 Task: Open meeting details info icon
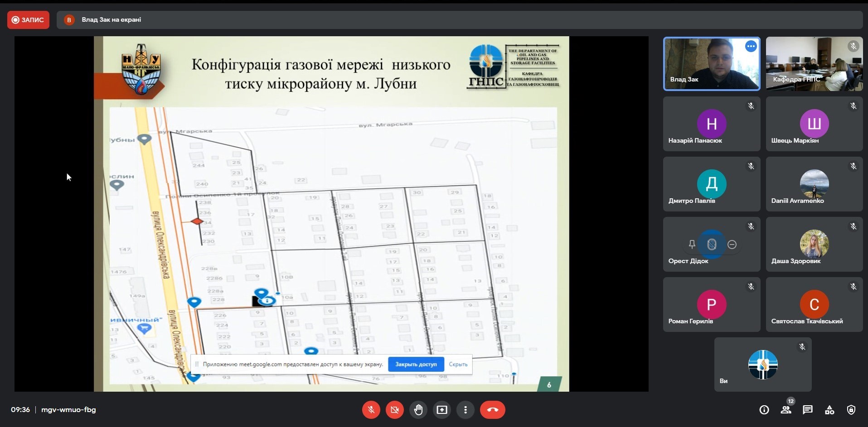pyautogui.click(x=764, y=410)
